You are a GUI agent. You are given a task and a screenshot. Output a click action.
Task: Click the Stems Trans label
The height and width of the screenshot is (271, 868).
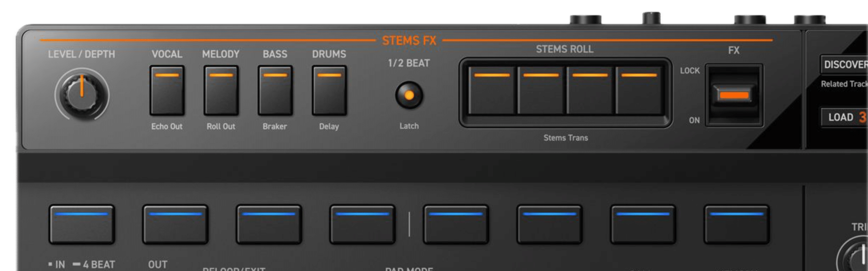click(566, 138)
